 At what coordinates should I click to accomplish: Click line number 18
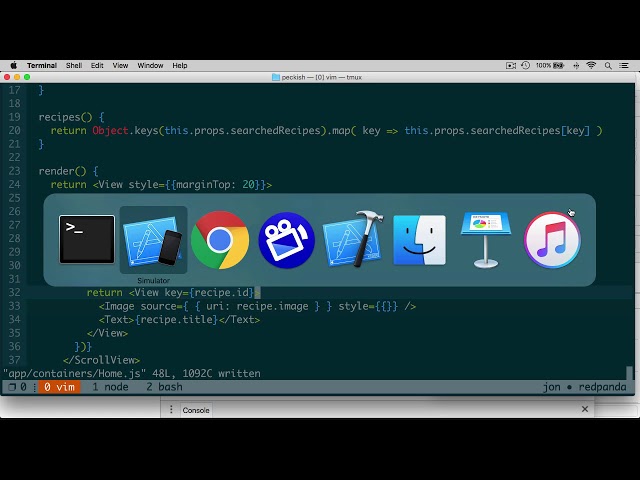14,104
